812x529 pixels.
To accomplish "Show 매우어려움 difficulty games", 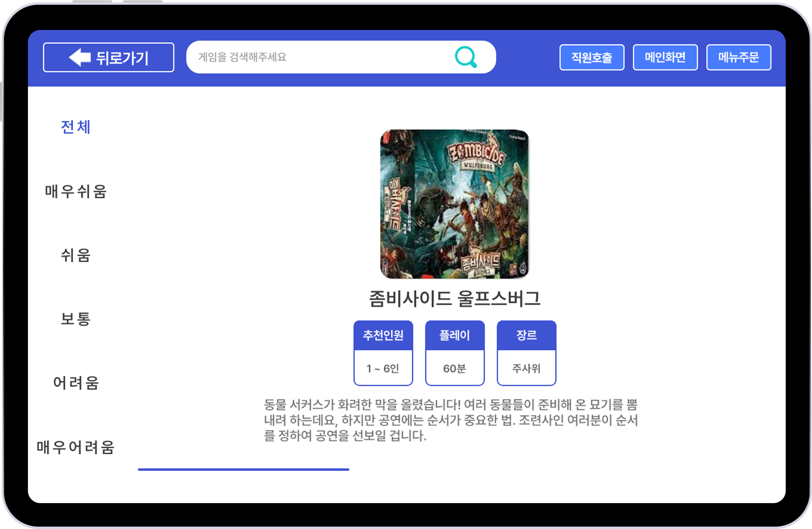I will (x=76, y=447).
